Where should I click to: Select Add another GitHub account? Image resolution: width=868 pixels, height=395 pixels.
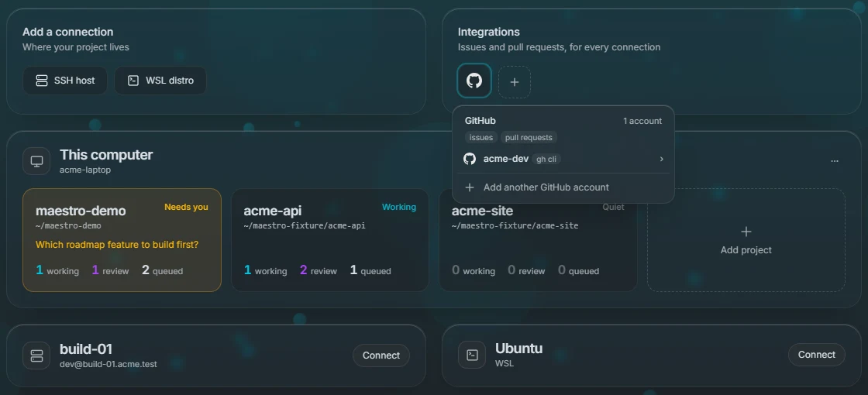[x=563, y=187]
